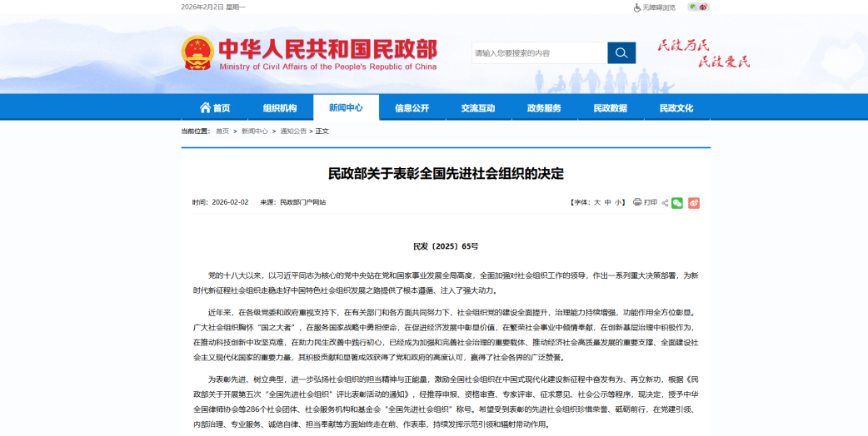
Task: Open the 信息公开 navigation menu
Action: pyautogui.click(x=412, y=108)
